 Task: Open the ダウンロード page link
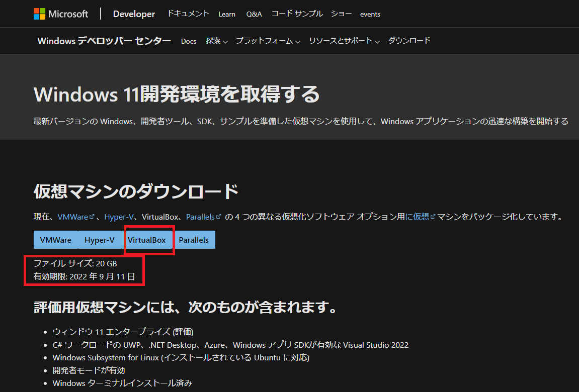click(409, 41)
